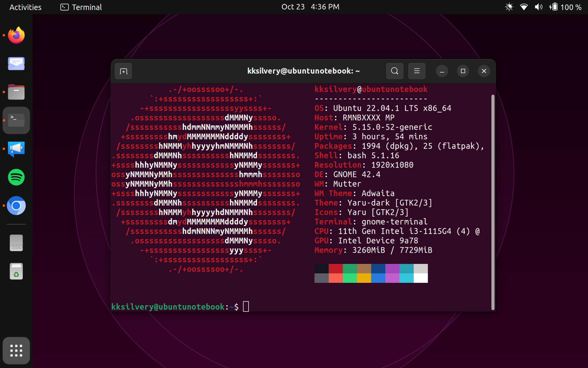Open the Activities overview

coord(25,7)
